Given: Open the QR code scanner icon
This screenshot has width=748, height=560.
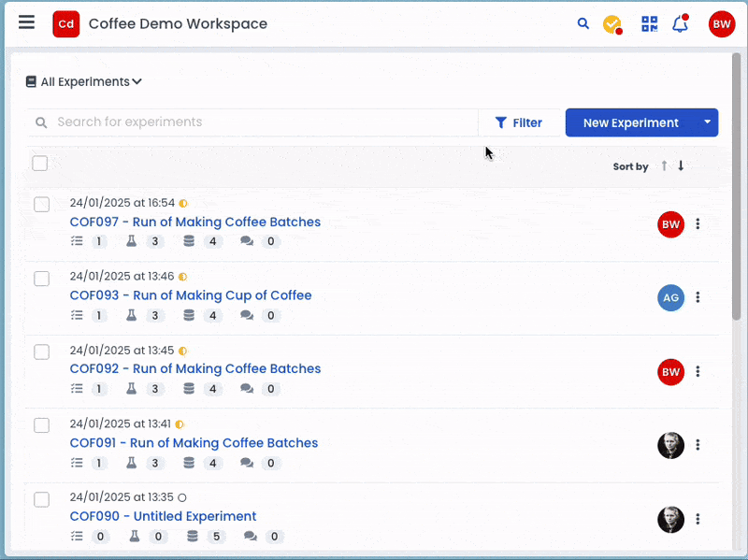Looking at the screenshot, I should pos(650,24).
